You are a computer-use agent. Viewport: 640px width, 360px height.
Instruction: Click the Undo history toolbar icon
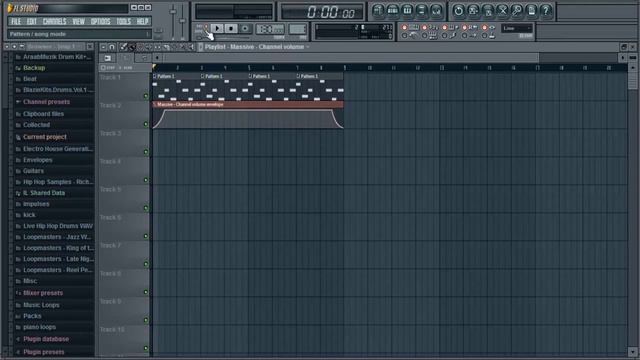[458, 11]
